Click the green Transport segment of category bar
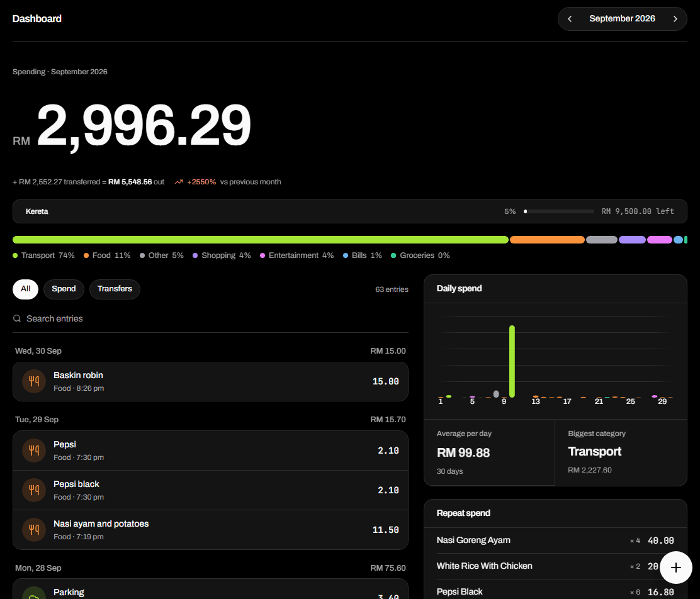This screenshot has height=599, width=700. tap(260, 240)
